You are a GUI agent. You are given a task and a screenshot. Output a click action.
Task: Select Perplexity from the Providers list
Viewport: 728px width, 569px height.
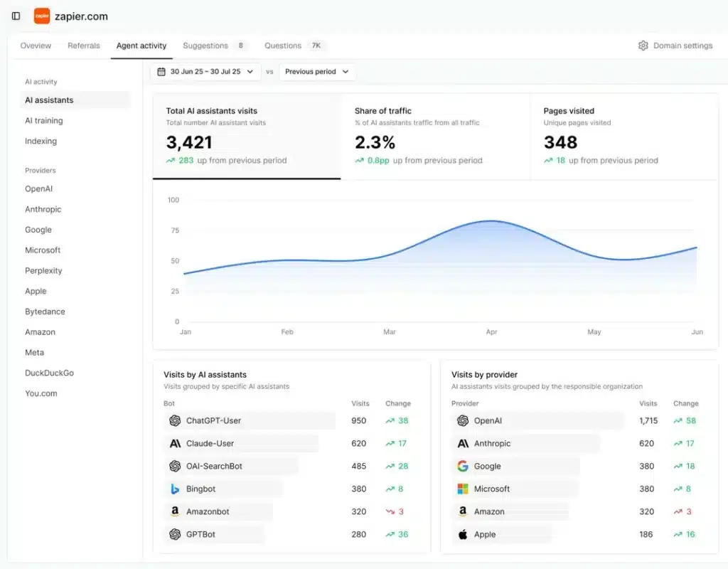(x=43, y=270)
